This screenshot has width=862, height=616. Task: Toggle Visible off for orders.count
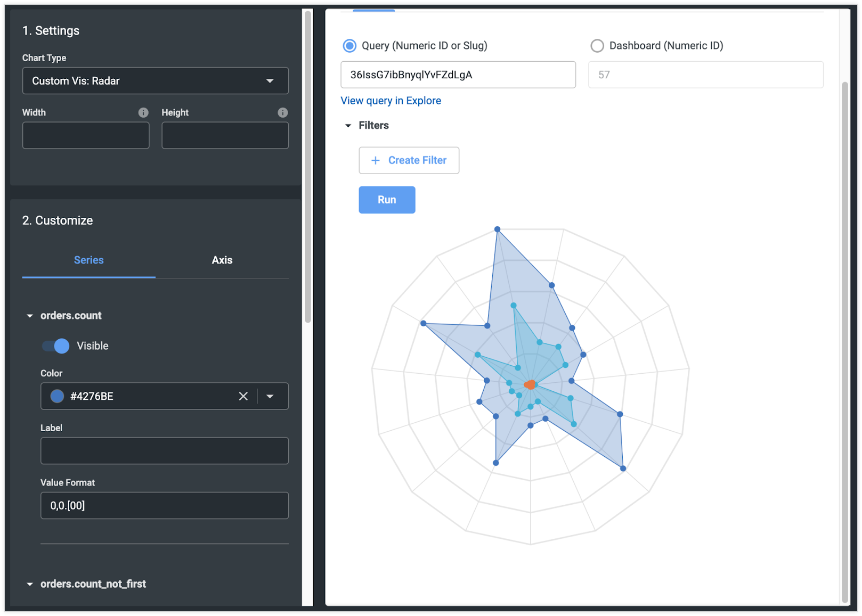55,346
